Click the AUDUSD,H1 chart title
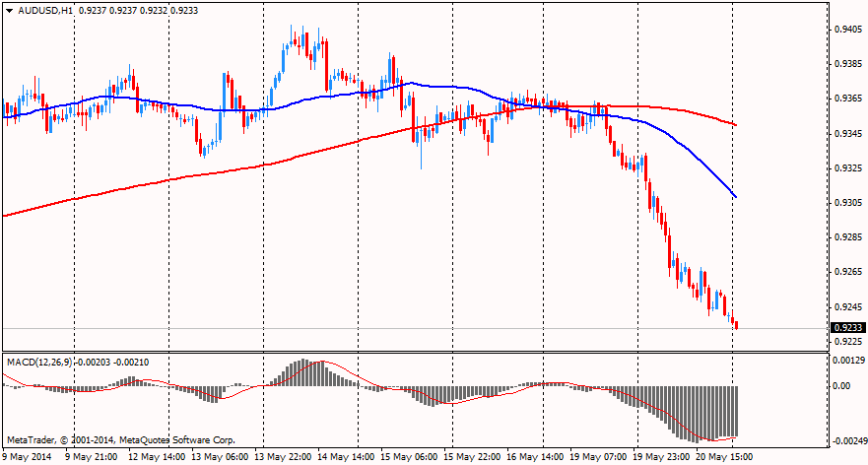The image size is (868, 465). click(45, 11)
